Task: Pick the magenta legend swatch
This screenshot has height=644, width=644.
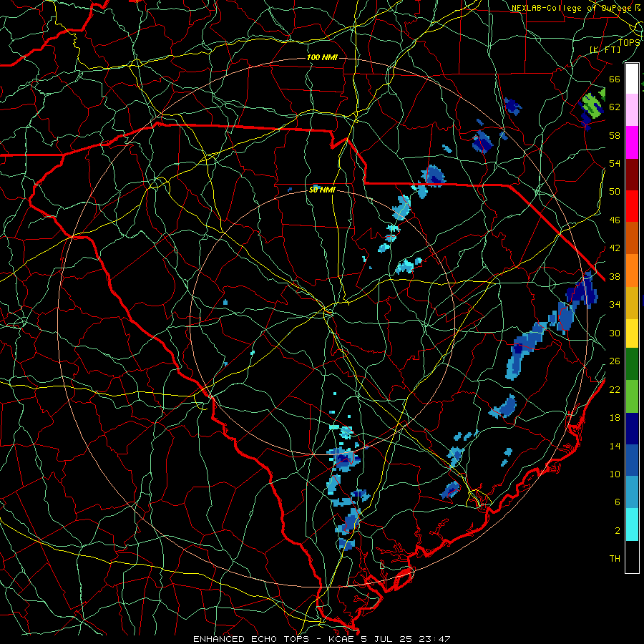Action: (632, 142)
